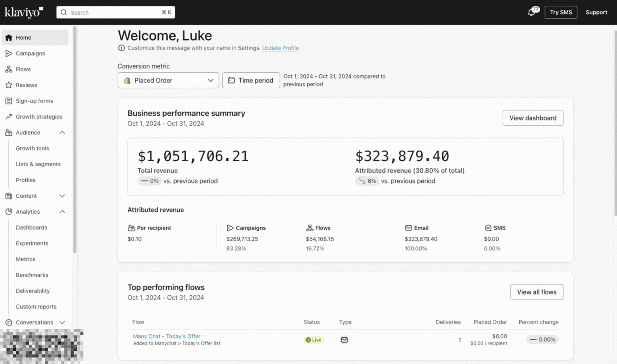Screen dimensions: 617x364
Task: Click the Campaigns icon under Attributed revenue
Action: point(230,228)
